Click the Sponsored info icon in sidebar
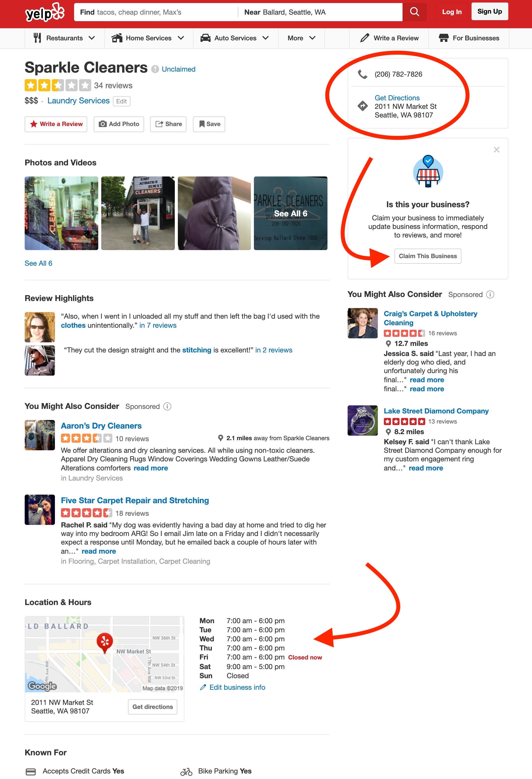This screenshot has width=532, height=779. pos(490,294)
